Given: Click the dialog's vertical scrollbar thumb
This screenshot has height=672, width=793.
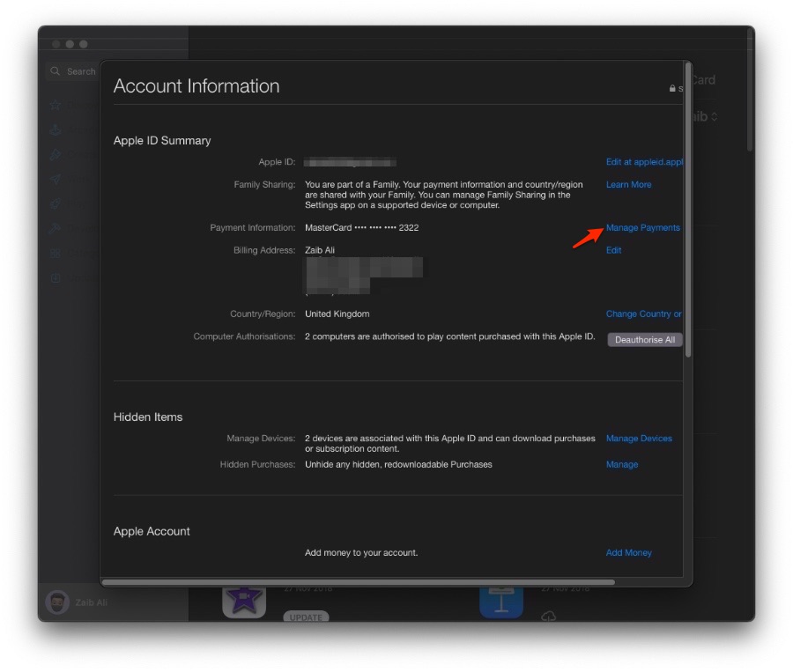Looking at the screenshot, I should (x=688, y=210).
